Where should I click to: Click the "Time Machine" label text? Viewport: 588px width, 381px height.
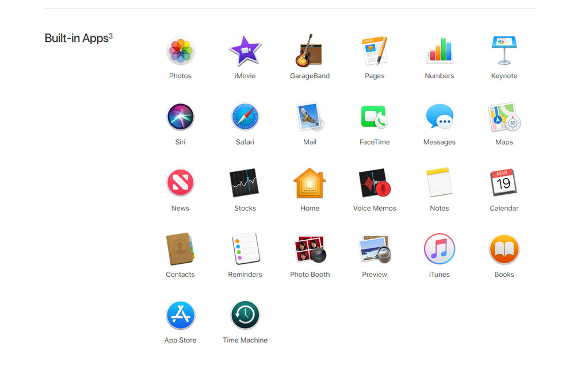pyautogui.click(x=245, y=340)
